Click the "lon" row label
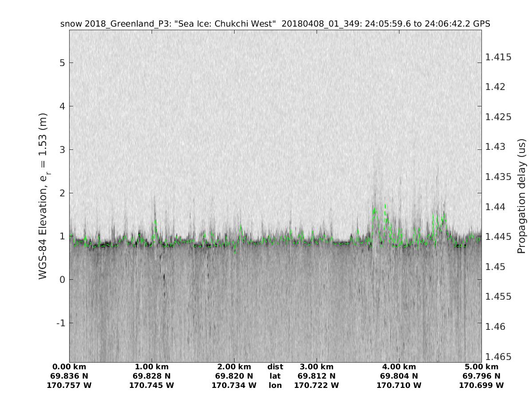The image size is (532, 399). coord(275,385)
